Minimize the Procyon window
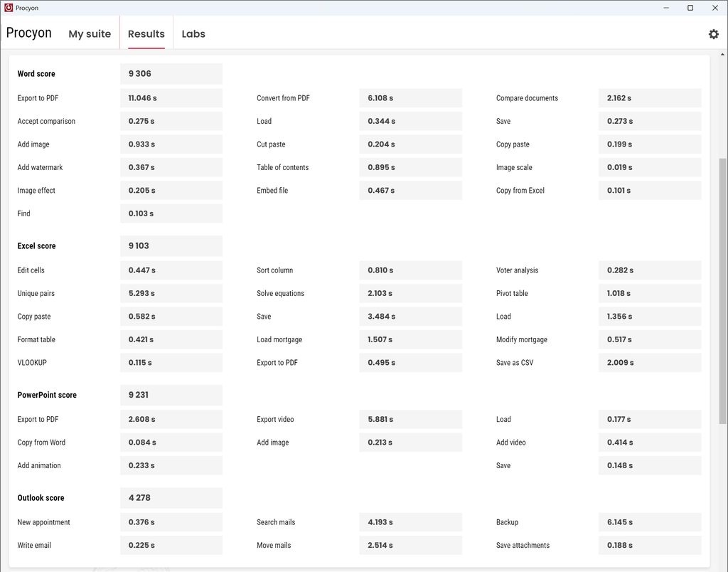The image size is (728, 572). click(666, 8)
